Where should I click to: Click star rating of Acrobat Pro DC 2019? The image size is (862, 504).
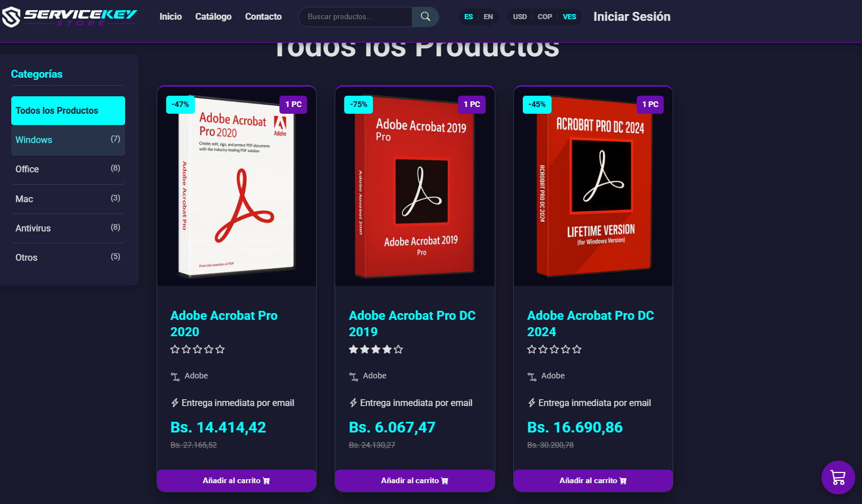click(376, 350)
